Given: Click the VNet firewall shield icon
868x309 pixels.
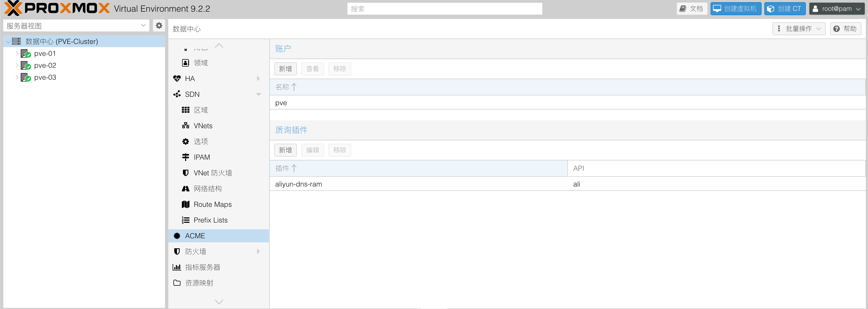Looking at the screenshot, I should (186, 173).
